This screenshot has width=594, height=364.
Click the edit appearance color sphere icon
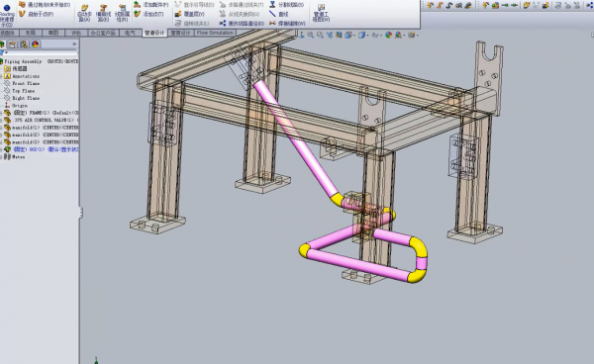click(x=389, y=36)
